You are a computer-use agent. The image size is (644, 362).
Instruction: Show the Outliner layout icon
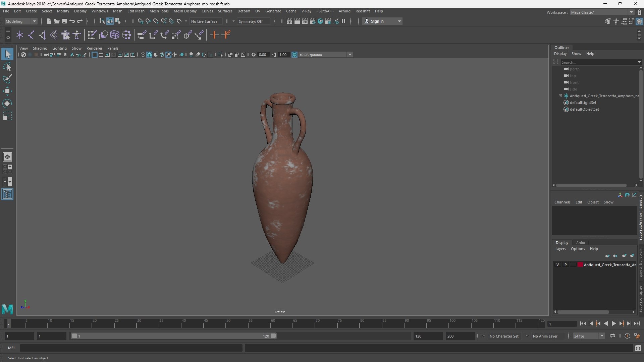[7, 194]
